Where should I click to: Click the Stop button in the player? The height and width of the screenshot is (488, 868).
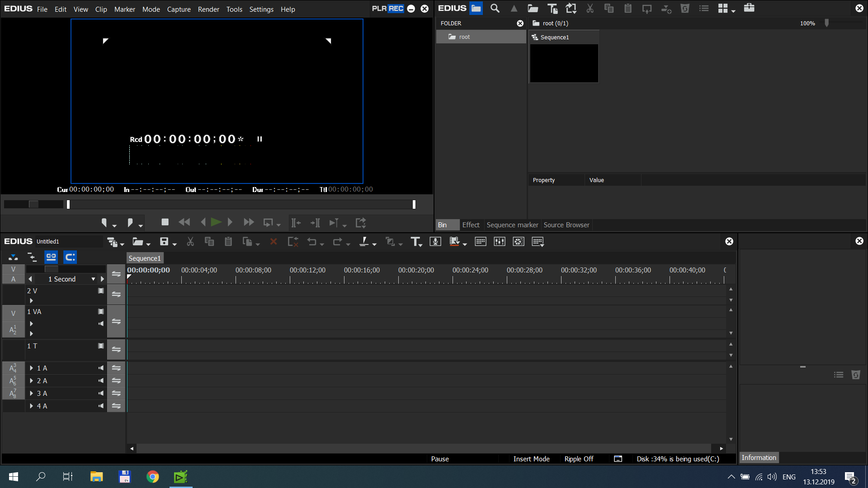pos(165,222)
